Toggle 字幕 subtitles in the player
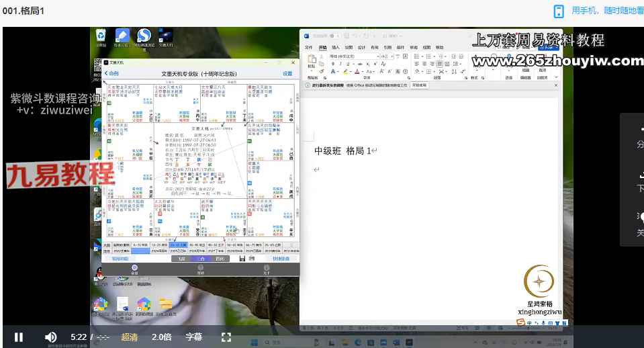This screenshot has width=644, height=348. 193,337
